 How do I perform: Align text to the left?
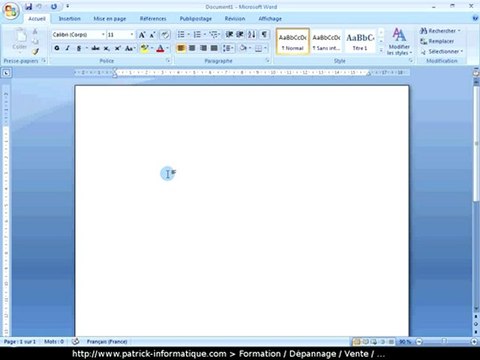[x=181, y=48]
